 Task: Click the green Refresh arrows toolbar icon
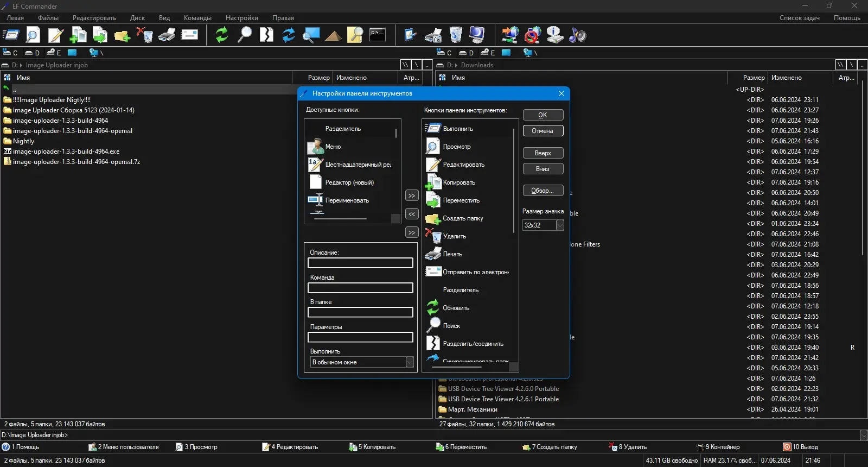click(222, 35)
